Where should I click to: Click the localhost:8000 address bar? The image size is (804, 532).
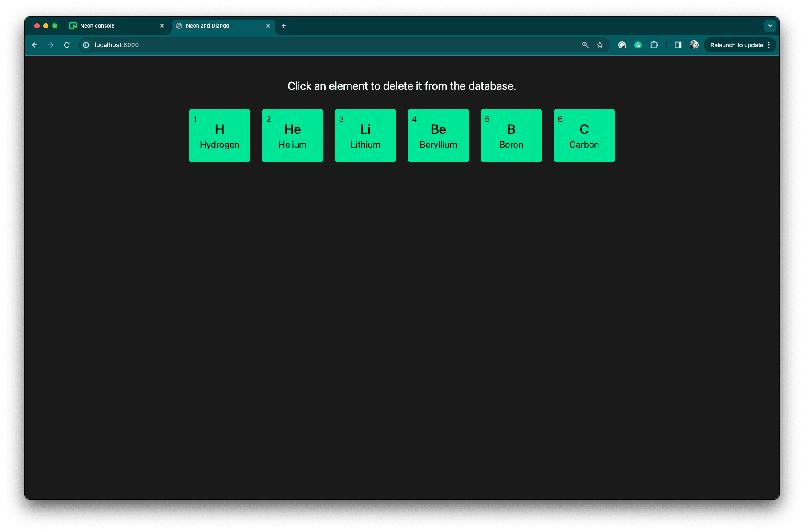(x=311, y=45)
